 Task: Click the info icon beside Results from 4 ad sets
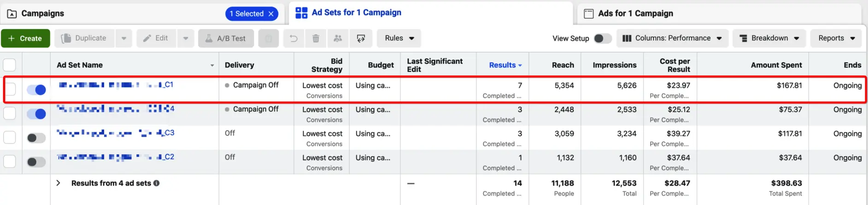[x=157, y=183]
